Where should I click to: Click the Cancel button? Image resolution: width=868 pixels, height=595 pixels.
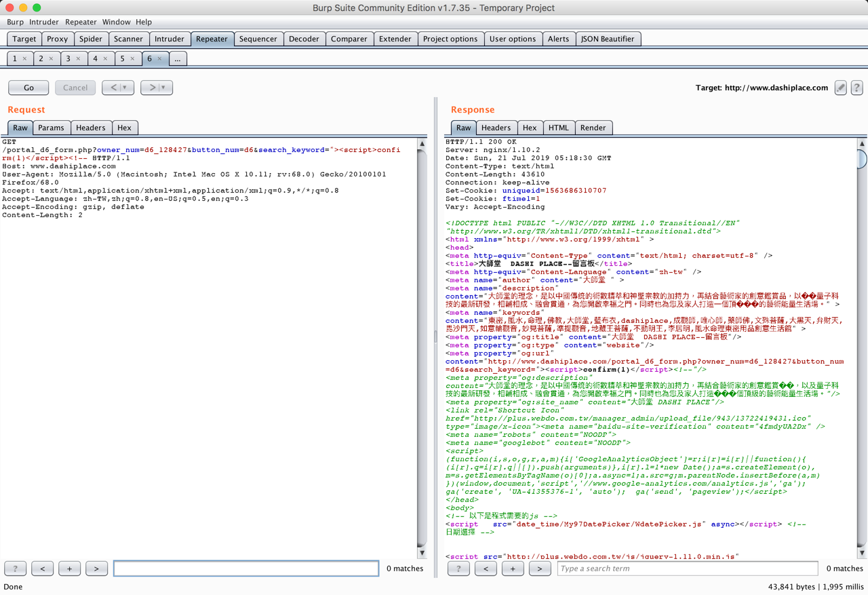click(x=75, y=88)
